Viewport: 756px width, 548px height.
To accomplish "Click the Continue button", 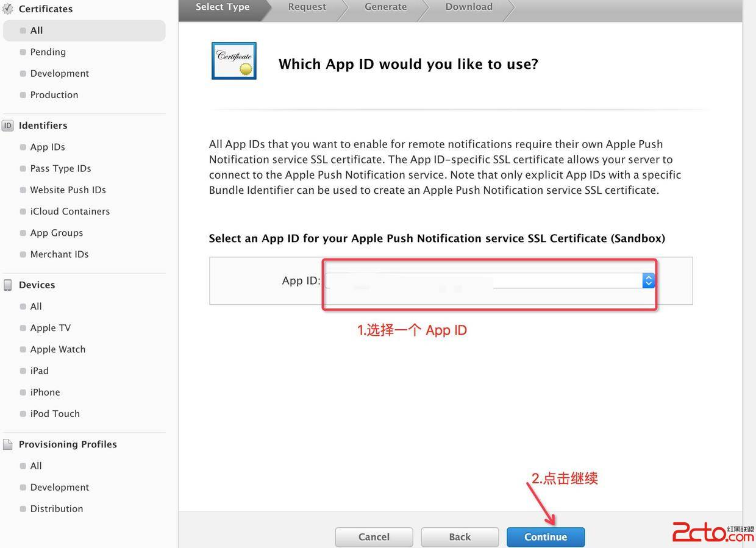I will 546,536.
